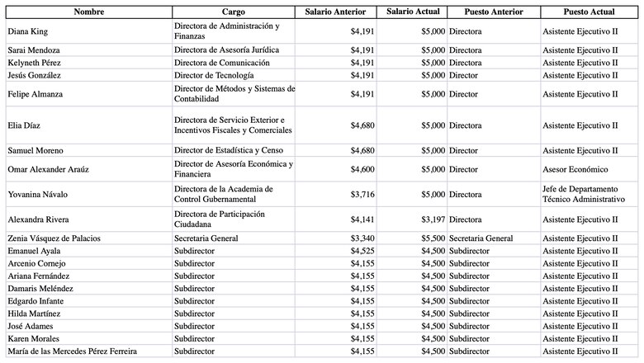Select the Yovanina Návalo name cell

click(38, 195)
